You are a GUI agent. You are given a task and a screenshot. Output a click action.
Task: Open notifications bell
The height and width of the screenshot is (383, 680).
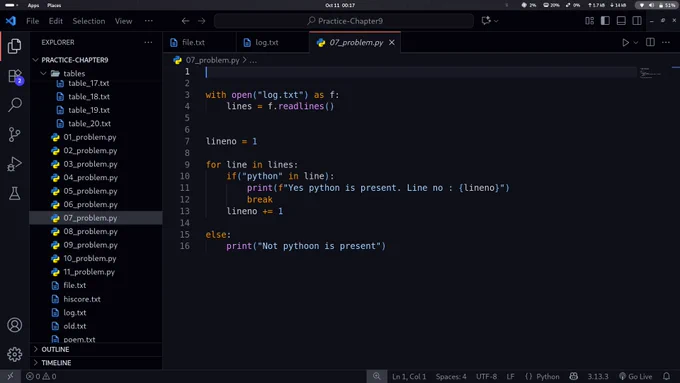666,376
